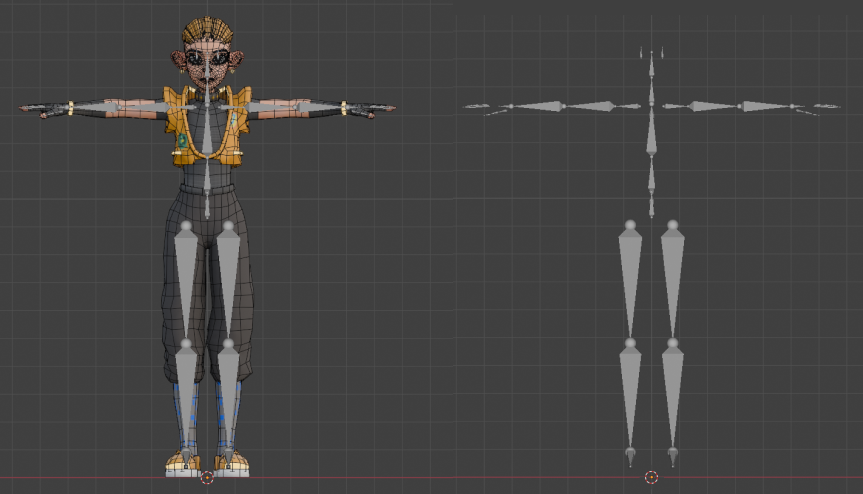This screenshot has width=863, height=494.
Task: Click the origin marker below the character's feet
Action: tap(207, 478)
